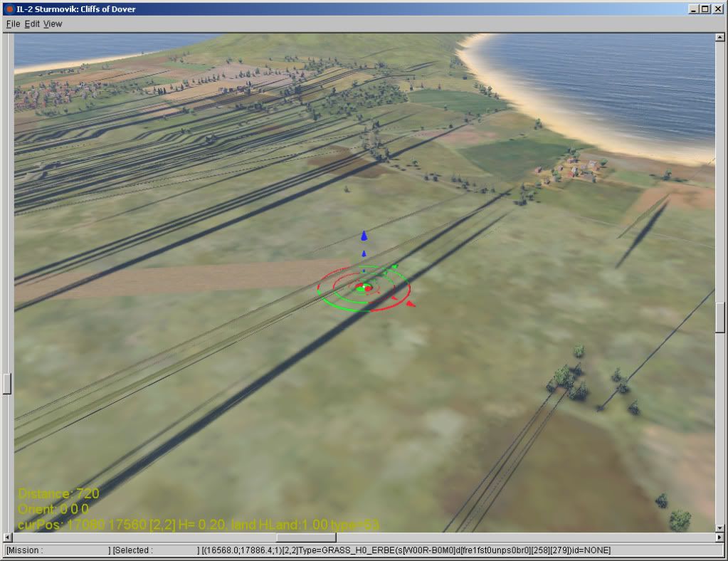Click the red-green center sphere of the gizmo
The height and width of the screenshot is (561, 728).
[x=364, y=288]
